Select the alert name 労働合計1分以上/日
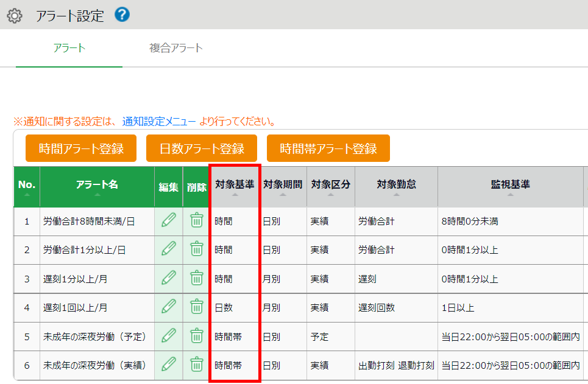The image size is (588, 384). tap(84, 250)
